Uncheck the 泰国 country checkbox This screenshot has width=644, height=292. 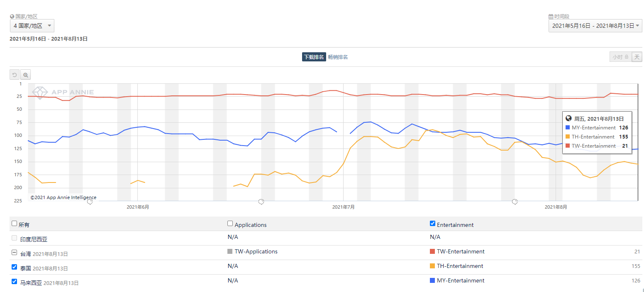tap(15, 267)
